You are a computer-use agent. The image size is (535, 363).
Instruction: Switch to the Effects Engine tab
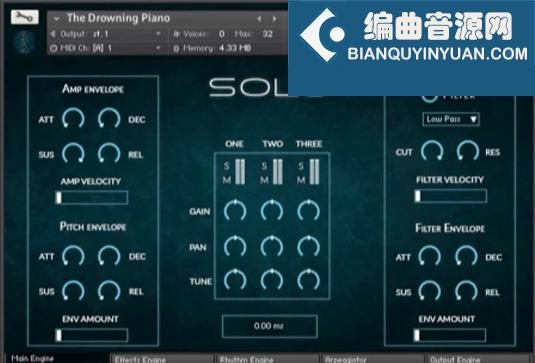[163, 359]
